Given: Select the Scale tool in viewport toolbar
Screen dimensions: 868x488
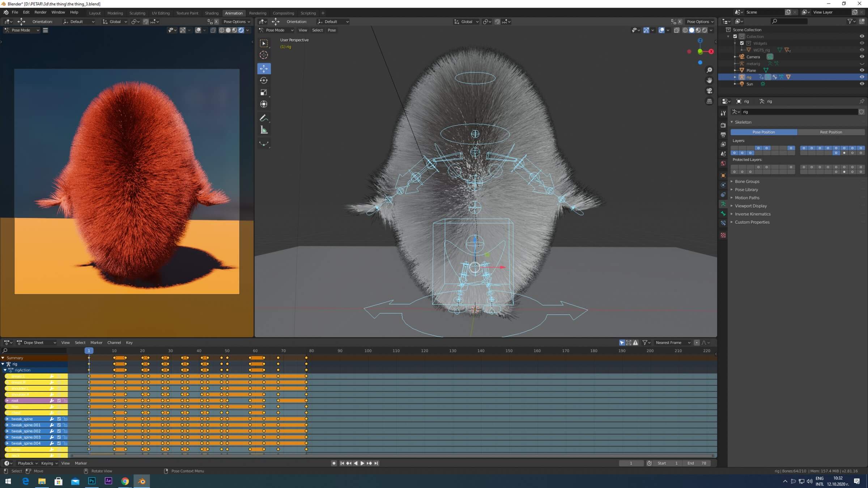Looking at the screenshot, I should pos(264,93).
